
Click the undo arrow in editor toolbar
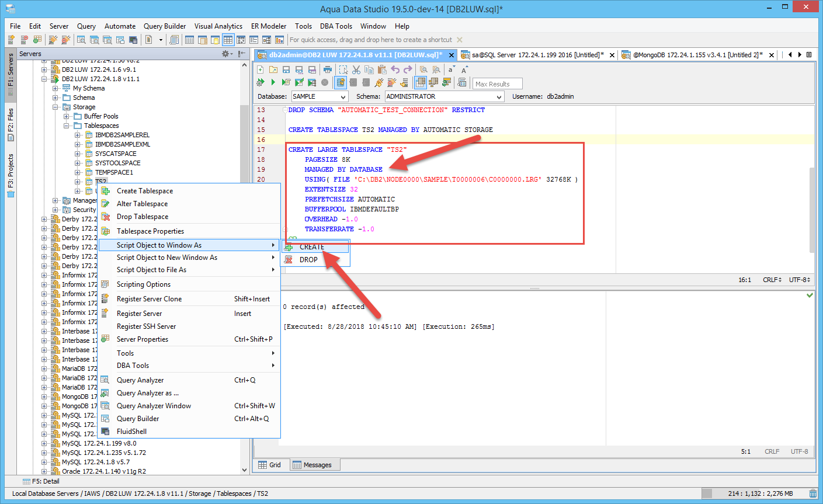click(x=395, y=70)
